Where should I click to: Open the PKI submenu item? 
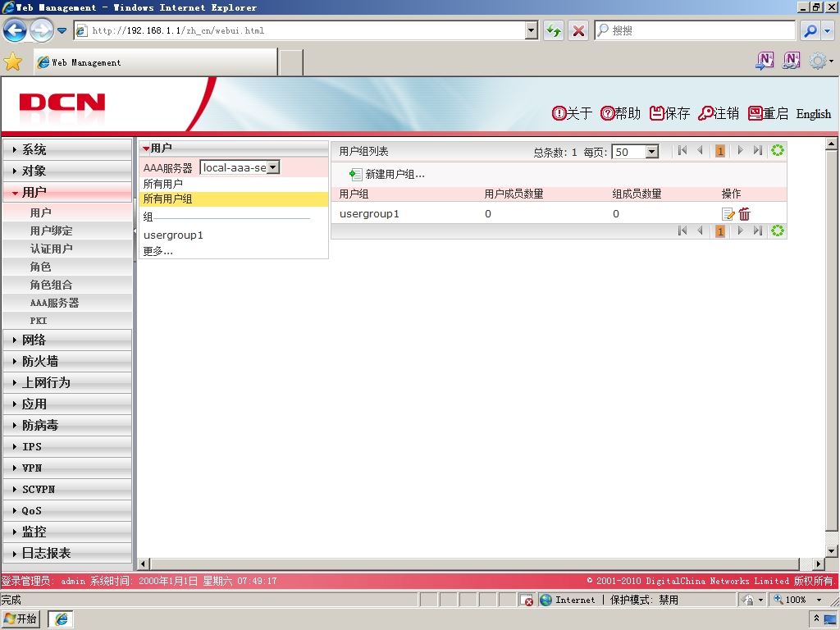pyautogui.click(x=67, y=321)
